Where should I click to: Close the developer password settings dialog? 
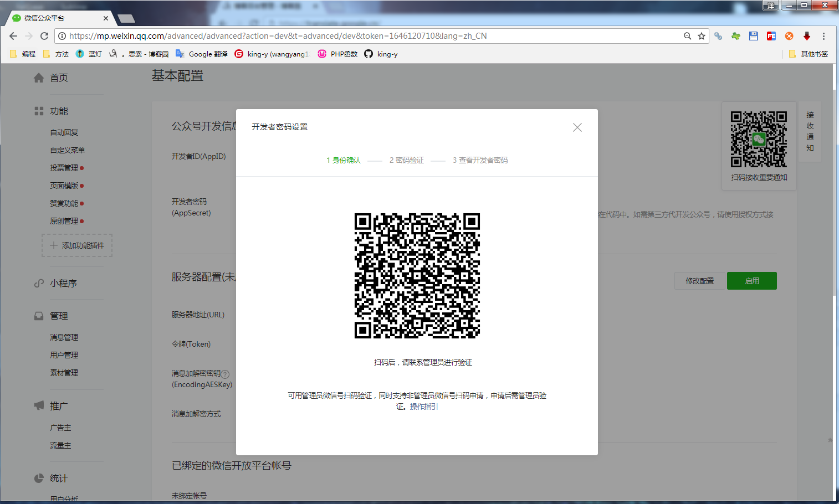coord(577,127)
